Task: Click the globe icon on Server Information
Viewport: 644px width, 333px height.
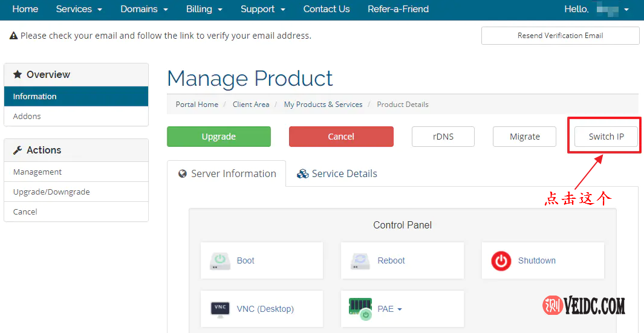Action: (x=183, y=174)
